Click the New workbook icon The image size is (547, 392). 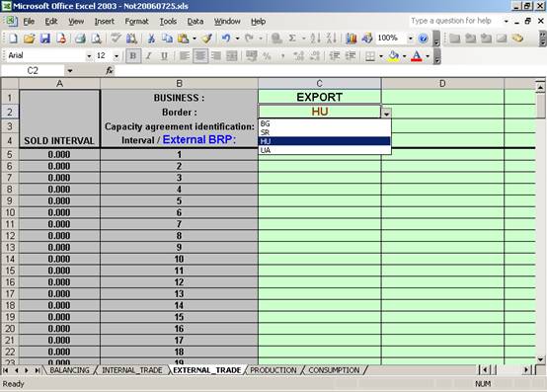coord(13,38)
